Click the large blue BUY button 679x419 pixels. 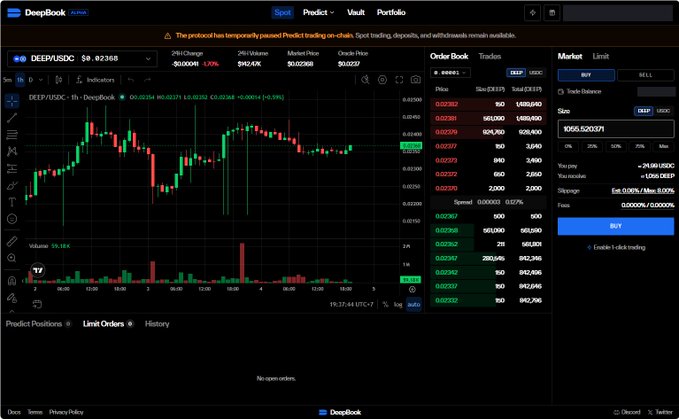point(615,226)
